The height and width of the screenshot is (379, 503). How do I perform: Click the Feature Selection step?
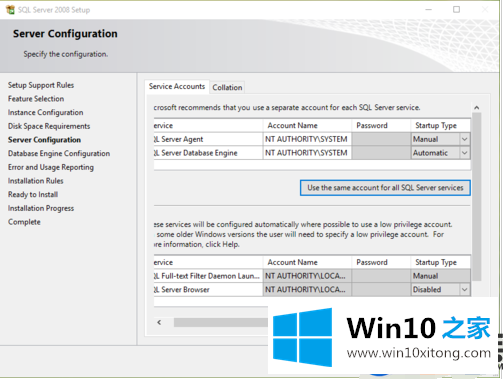point(36,99)
